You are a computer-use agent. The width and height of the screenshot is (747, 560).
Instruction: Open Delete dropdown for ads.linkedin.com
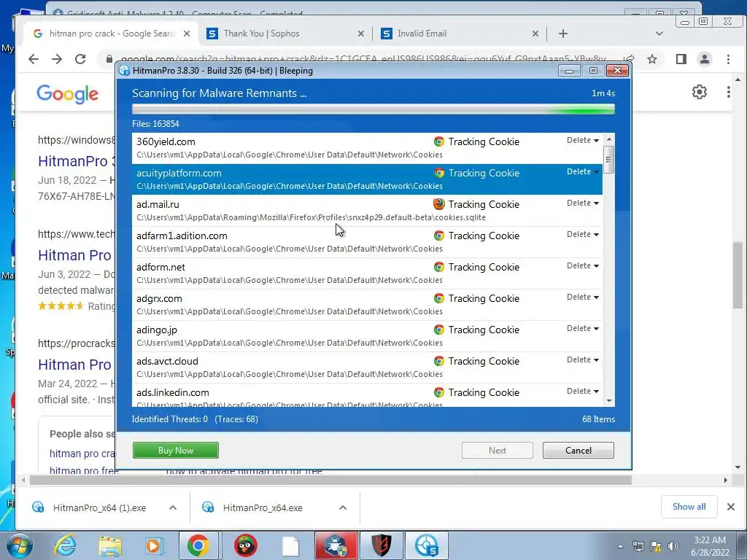click(583, 392)
